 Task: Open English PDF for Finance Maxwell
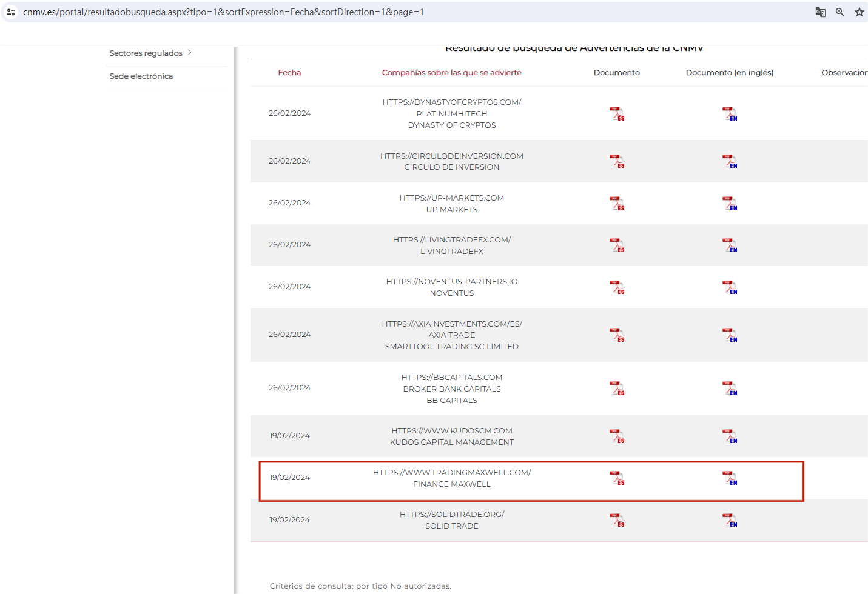point(730,478)
